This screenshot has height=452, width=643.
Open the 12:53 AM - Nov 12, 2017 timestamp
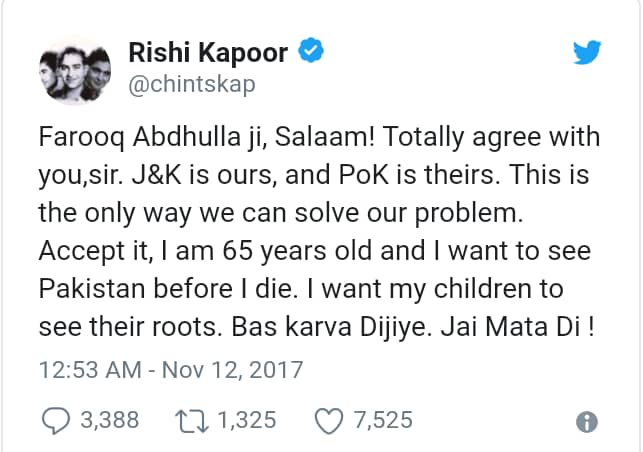pyautogui.click(x=170, y=369)
